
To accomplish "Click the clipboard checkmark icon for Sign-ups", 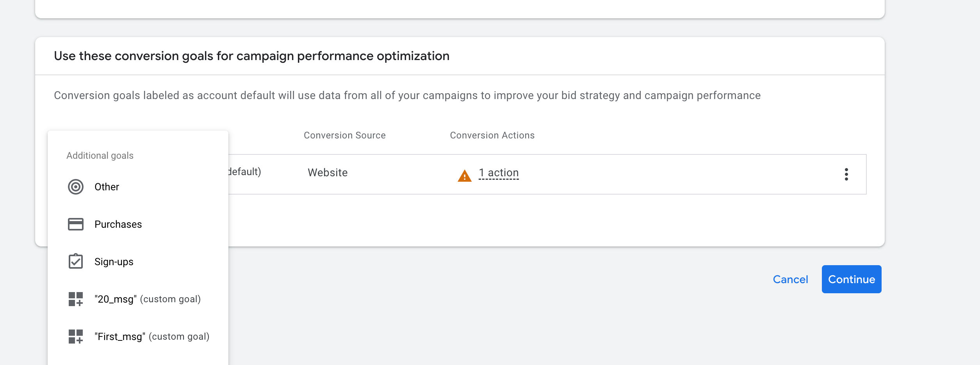I will point(76,261).
